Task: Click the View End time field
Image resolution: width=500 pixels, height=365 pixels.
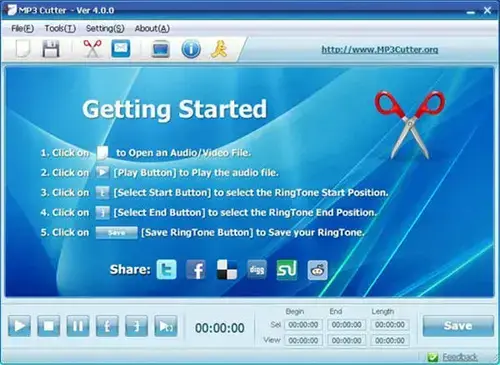Action: (x=347, y=340)
